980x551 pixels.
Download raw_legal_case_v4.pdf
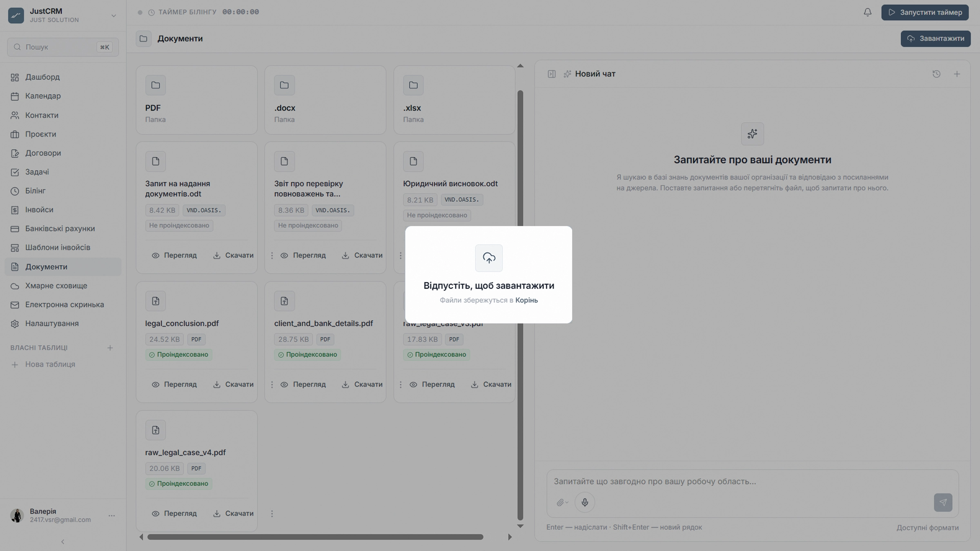click(233, 513)
